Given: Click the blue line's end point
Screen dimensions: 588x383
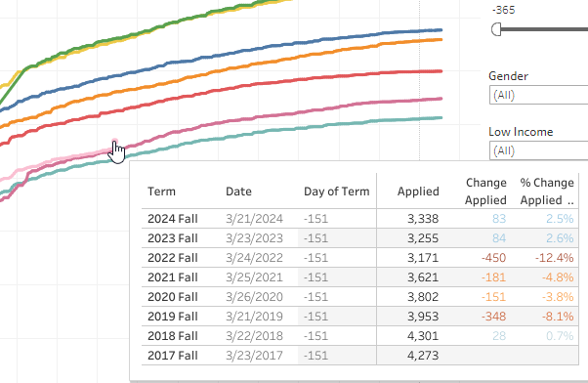Looking at the screenshot, I should click(x=441, y=30).
